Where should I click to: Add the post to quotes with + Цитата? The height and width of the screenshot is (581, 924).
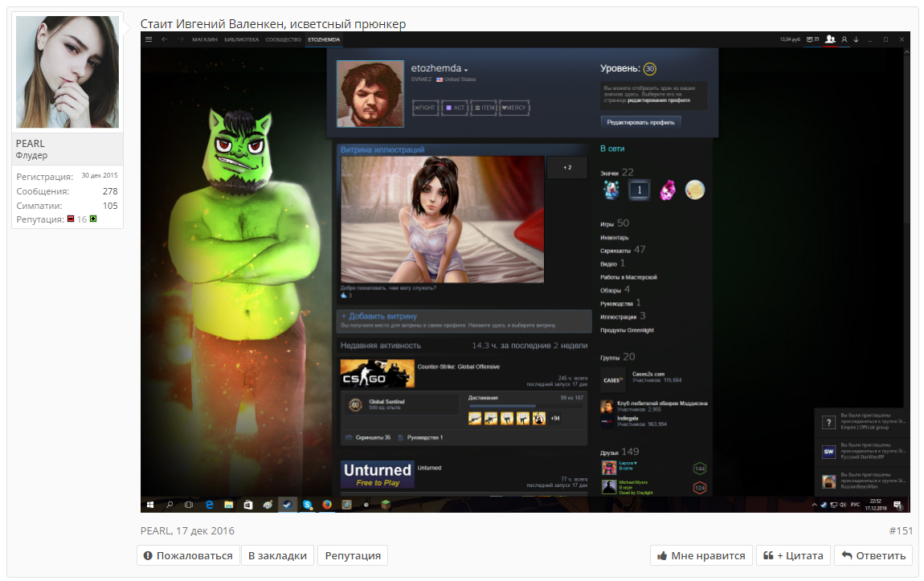(793, 555)
